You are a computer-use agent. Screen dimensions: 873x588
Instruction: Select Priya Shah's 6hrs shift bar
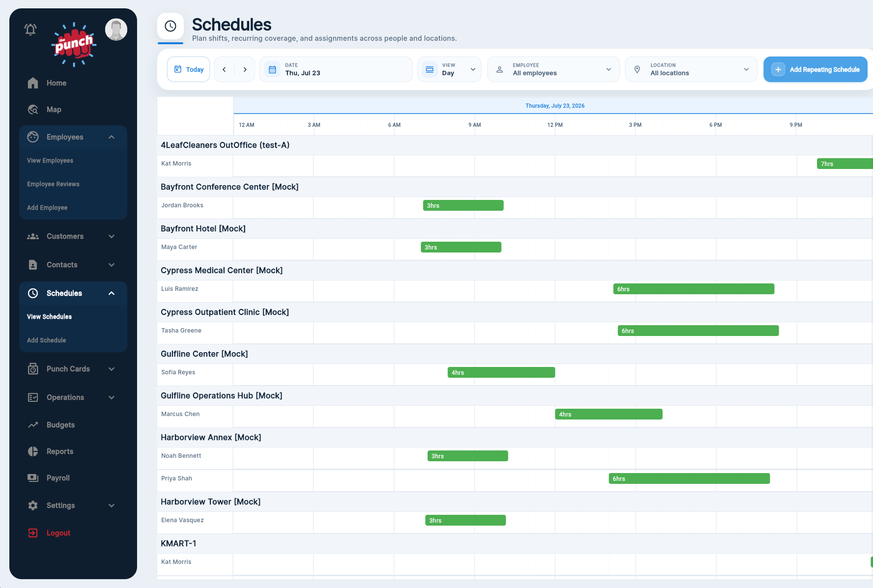pyautogui.click(x=689, y=478)
